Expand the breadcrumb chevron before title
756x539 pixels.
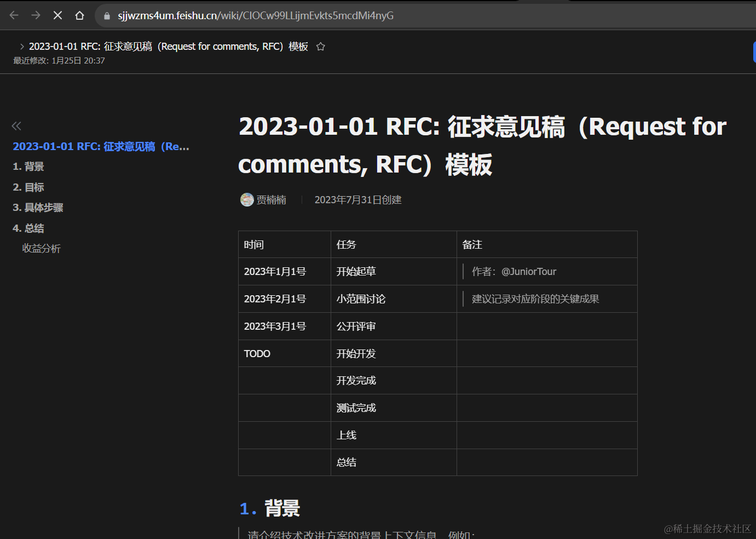click(x=22, y=47)
